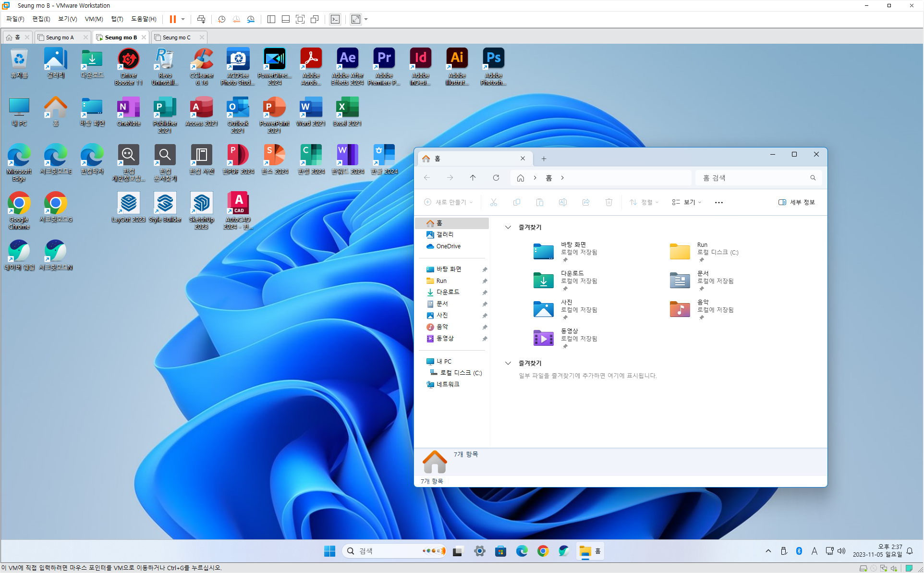Click the VMware pause VM icon
The width and height of the screenshot is (924, 573).
coord(172,19)
